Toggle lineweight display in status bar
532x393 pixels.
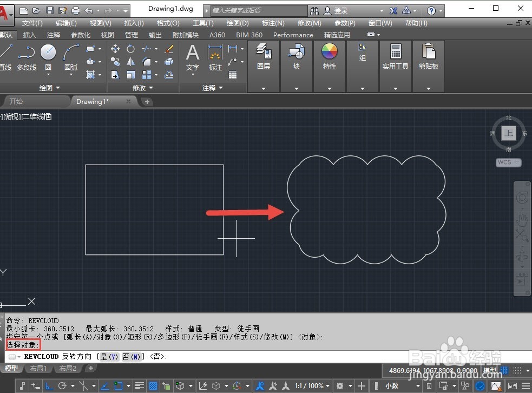coord(139,386)
